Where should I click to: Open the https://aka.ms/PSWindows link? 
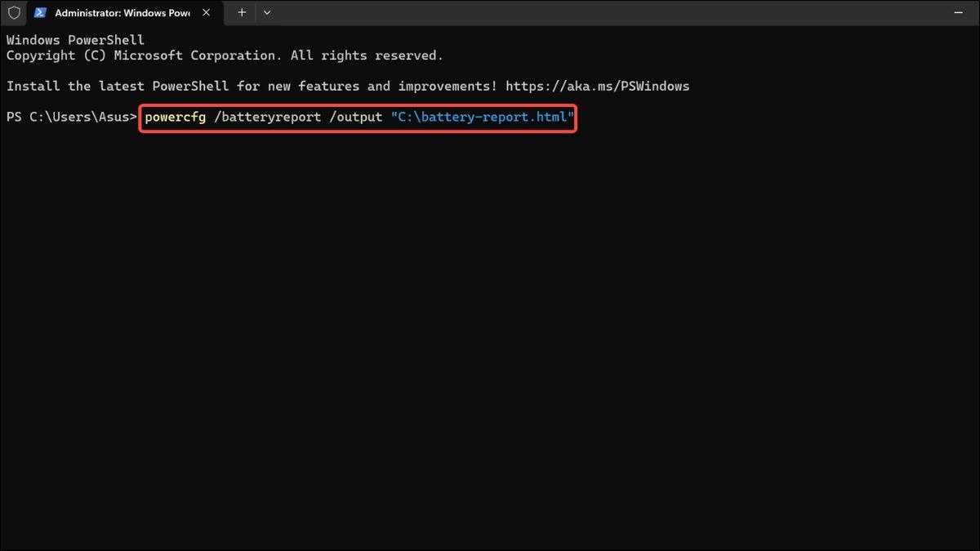pyautogui.click(x=598, y=86)
